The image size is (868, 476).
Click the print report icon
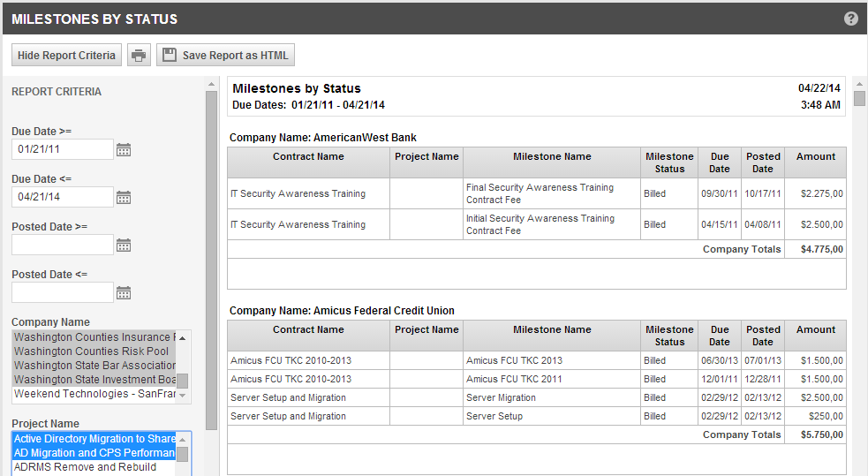pyautogui.click(x=139, y=56)
